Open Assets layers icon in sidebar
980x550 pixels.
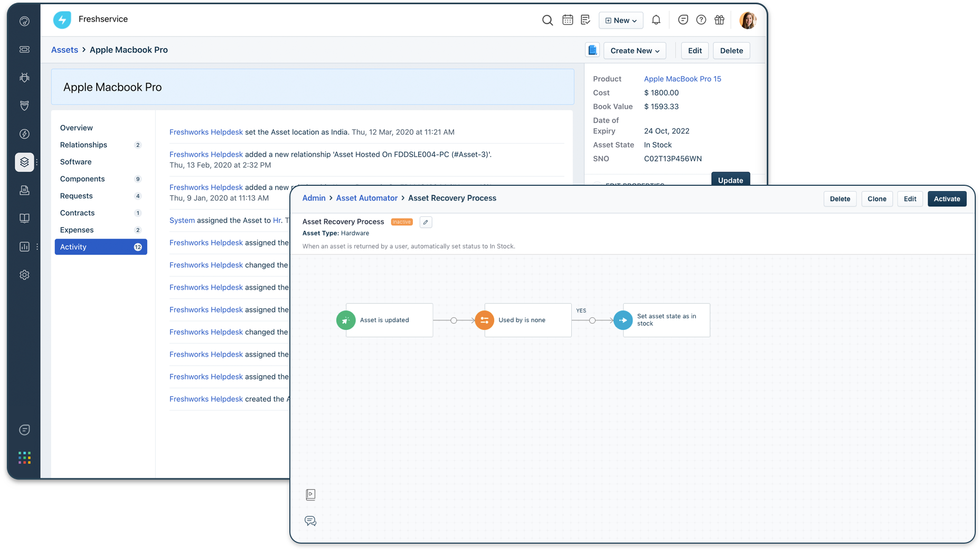pyautogui.click(x=24, y=162)
